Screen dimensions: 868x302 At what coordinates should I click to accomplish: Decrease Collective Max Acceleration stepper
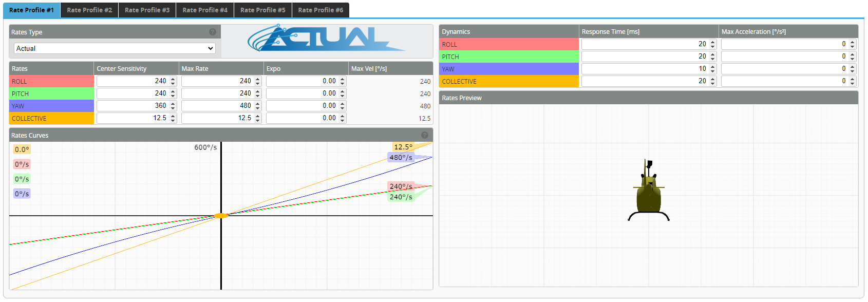(x=852, y=83)
